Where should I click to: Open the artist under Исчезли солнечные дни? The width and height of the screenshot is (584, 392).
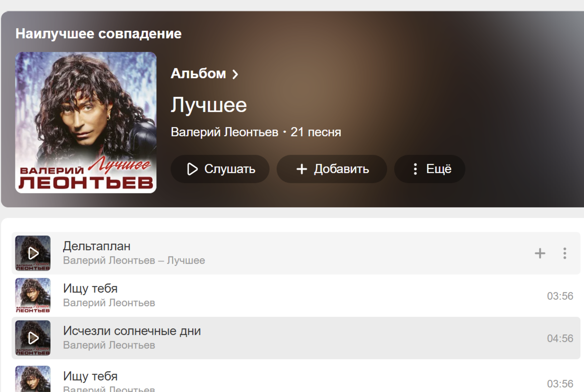109,345
